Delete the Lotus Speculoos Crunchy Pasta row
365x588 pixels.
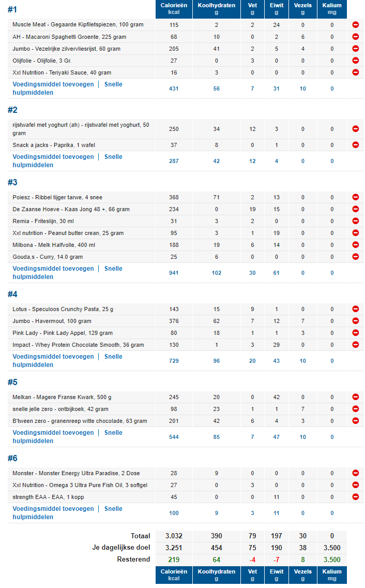(356, 309)
